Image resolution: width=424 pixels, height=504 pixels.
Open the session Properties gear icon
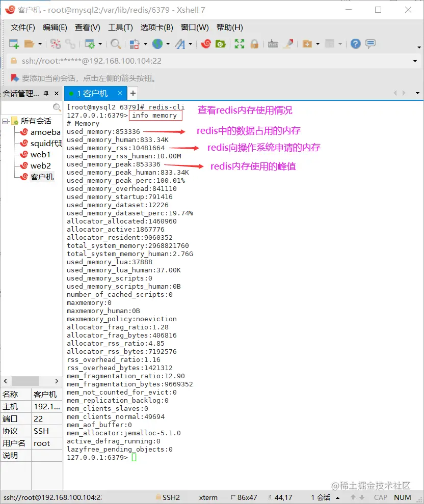pos(89,44)
